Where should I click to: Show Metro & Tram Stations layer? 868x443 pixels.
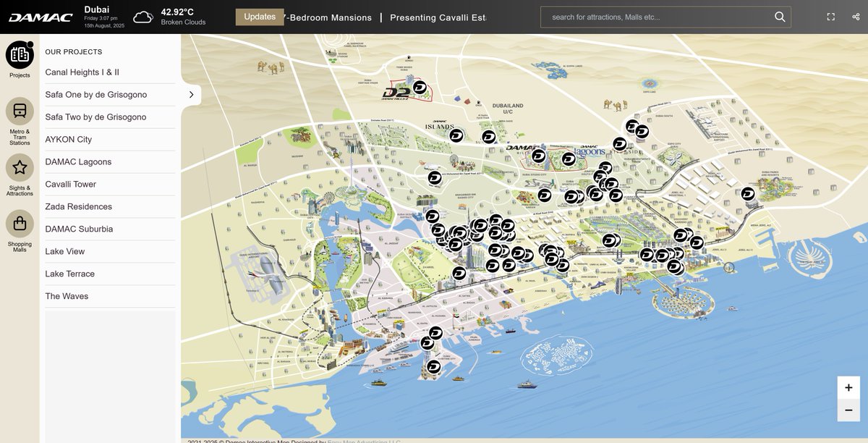click(x=20, y=111)
